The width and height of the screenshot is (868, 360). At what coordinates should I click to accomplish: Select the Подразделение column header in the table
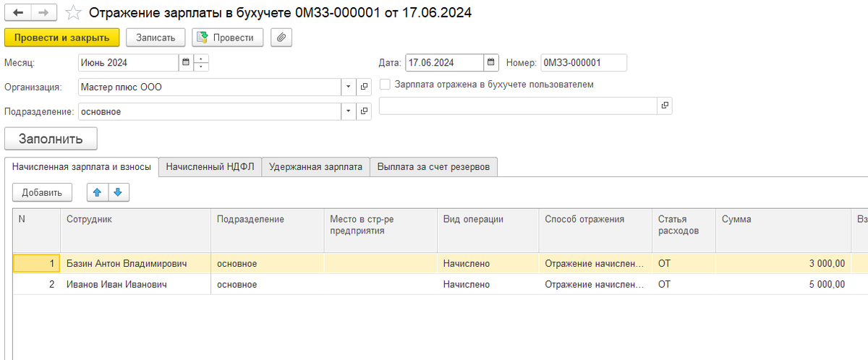point(268,231)
